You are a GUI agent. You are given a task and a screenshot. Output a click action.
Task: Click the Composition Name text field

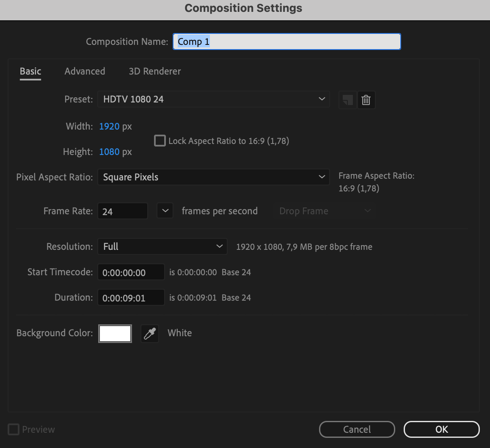tap(286, 41)
